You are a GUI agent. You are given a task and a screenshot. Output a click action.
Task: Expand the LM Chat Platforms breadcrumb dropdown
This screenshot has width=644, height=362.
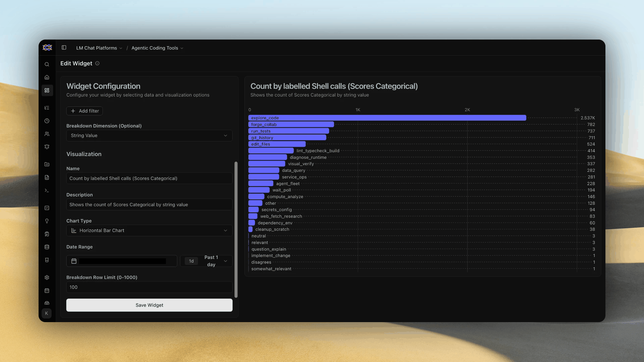pos(99,48)
